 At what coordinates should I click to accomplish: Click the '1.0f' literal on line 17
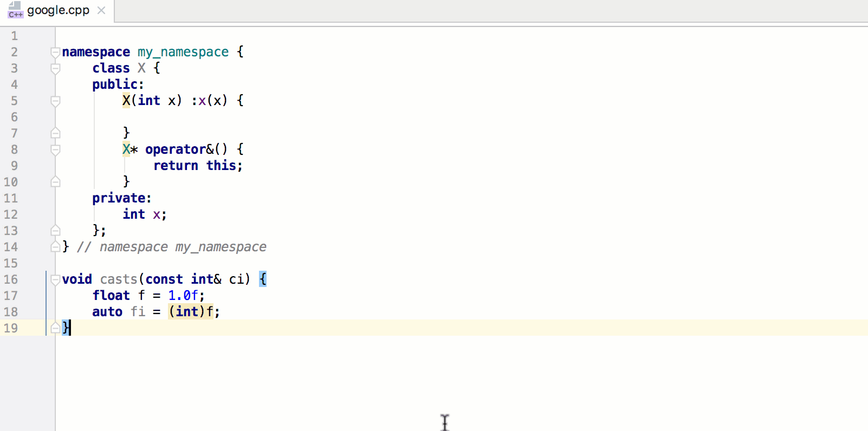point(183,296)
